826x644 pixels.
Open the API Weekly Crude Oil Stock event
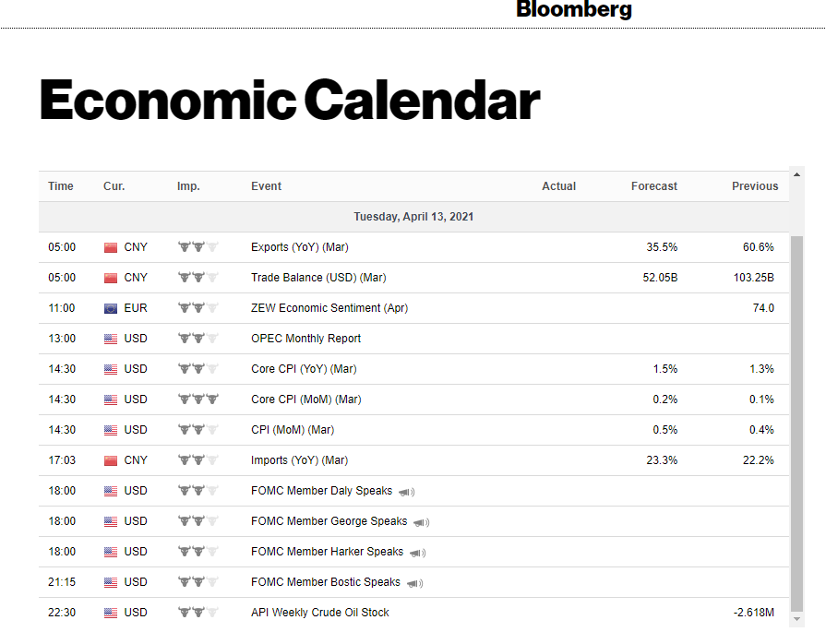click(319, 613)
